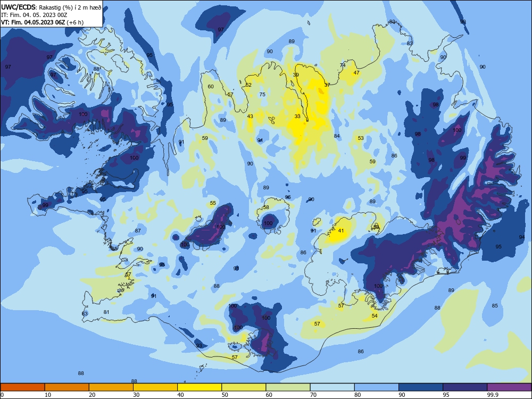The width and height of the screenshot is (532, 399).
Task: Click the humidity value '41' on the map
Action: 341,231
